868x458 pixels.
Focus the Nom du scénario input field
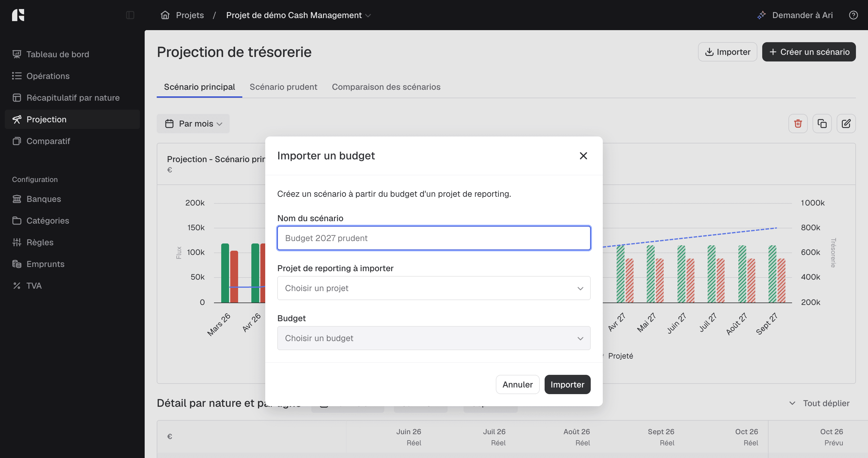click(x=434, y=238)
